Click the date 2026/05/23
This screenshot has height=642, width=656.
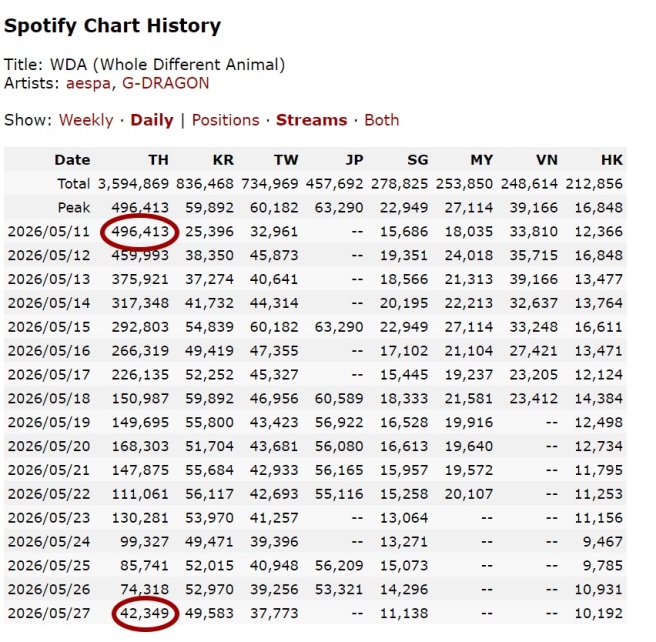point(49,517)
